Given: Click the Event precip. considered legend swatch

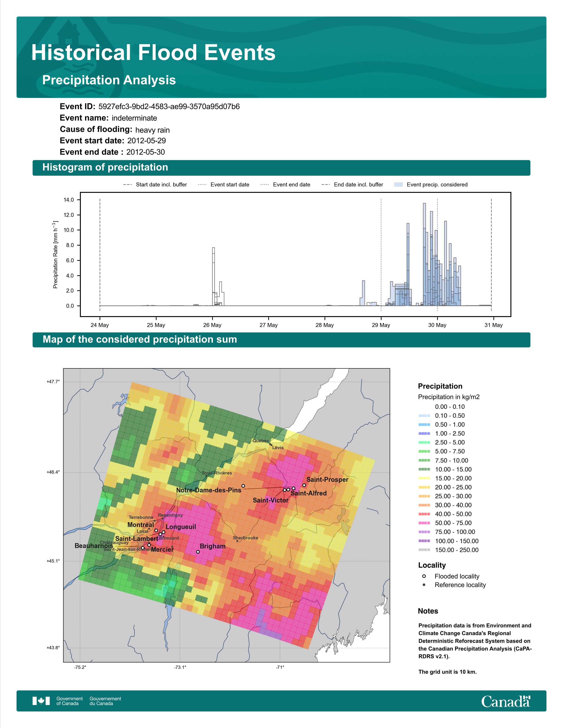Looking at the screenshot, I should (398, 184).
